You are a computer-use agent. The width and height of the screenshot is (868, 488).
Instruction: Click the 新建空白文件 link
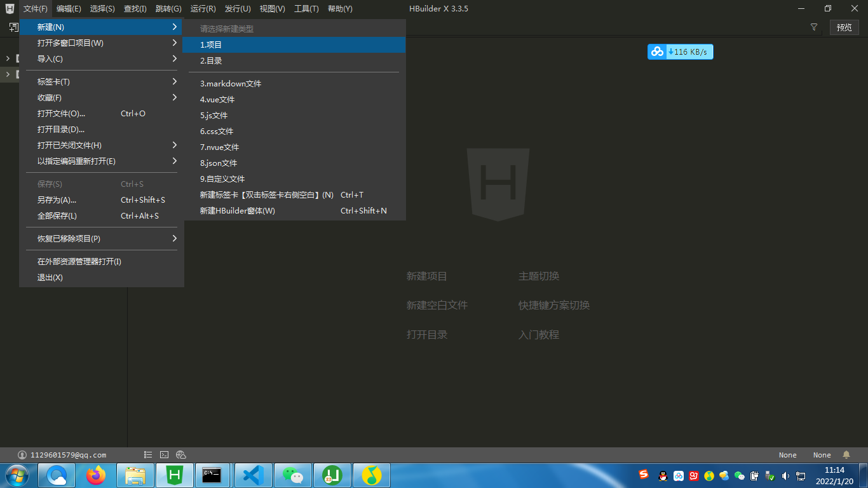(x=437, y=305)
